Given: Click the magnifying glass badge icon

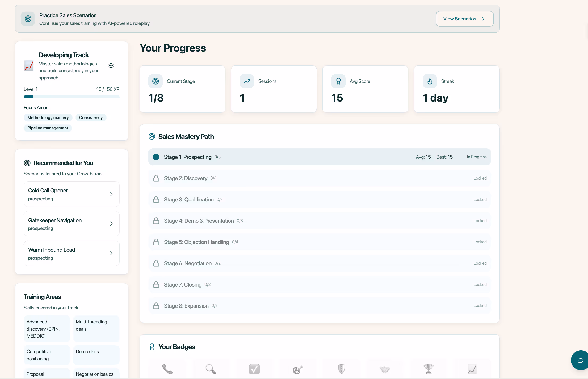Looking at the screenshot, I should click(211, 369).
